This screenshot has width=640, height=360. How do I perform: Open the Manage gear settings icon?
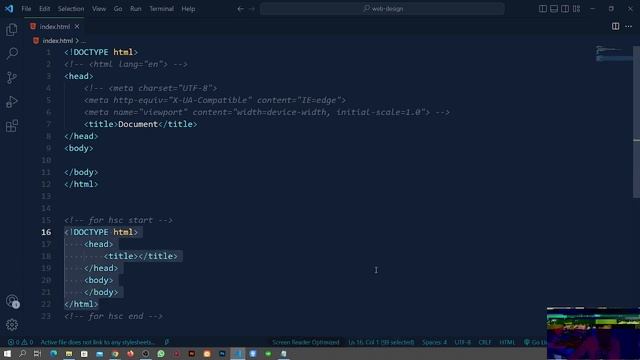point(12,325)
